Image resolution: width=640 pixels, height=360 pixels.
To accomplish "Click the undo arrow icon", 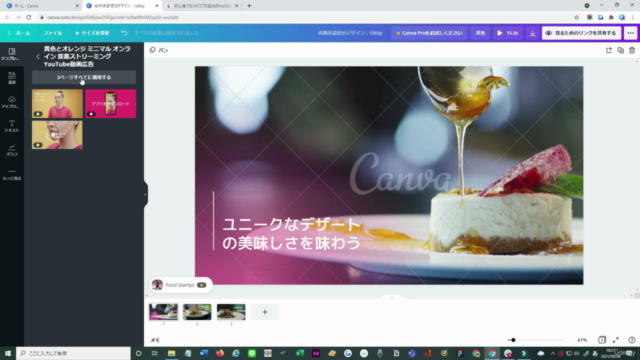I will click(x=124, y=33).
